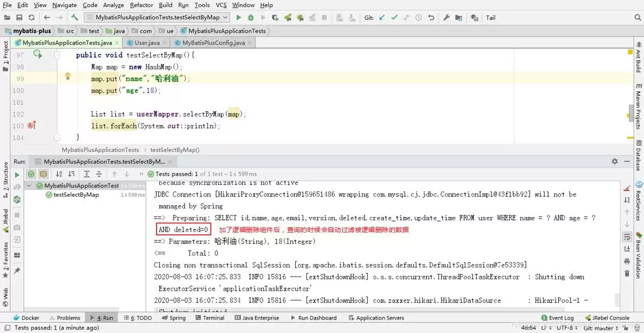Click the Git update project arrow
Image resolution: width=644 pixels, height=333 pixels.
tap(382, 18)
